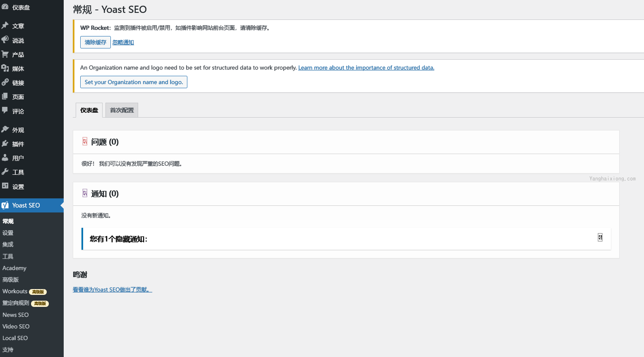Open the 重定向规则 submenu item
The width and height of the screenshot is (644, 357).
click(16, 303)
